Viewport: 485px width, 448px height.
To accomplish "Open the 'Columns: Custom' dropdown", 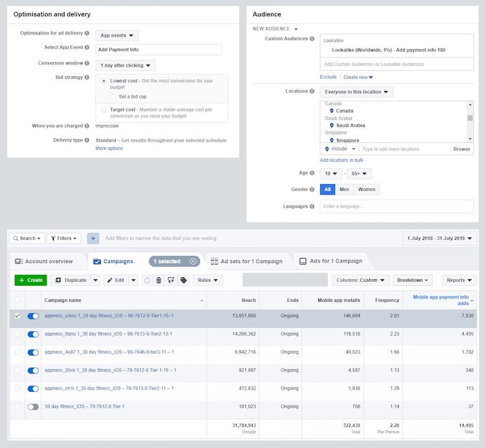I will (360, 280).
